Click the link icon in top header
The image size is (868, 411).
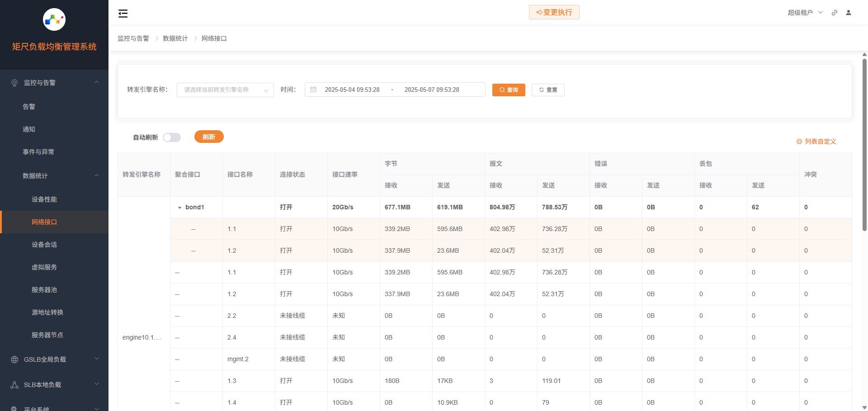835,13
